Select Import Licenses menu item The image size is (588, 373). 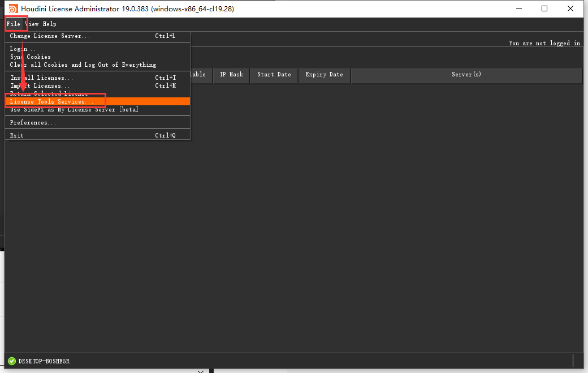(97, 85)
